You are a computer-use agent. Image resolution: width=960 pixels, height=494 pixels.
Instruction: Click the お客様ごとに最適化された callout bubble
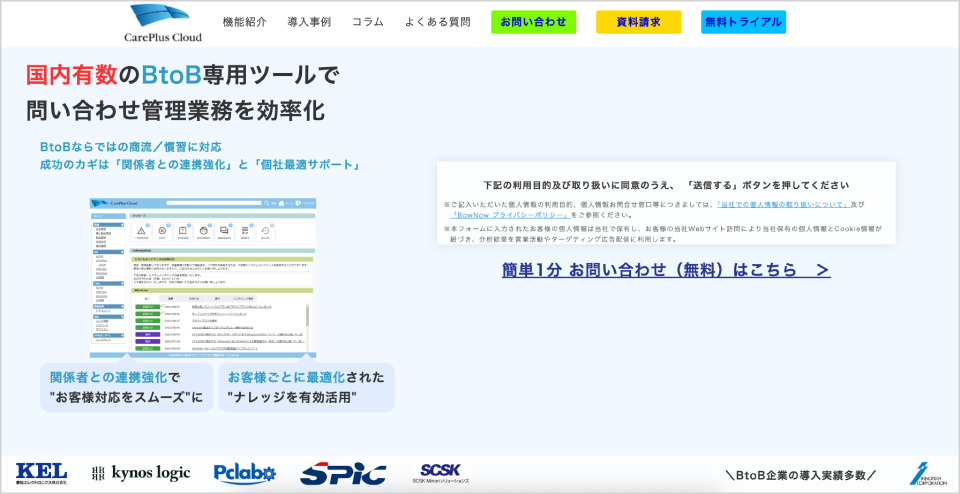coord(306,387)
